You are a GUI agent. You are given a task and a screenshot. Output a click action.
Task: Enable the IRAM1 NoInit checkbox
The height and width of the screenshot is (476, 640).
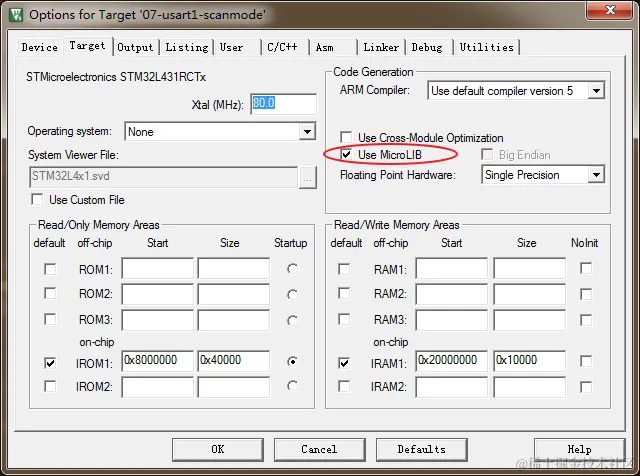tap(586, 361)
